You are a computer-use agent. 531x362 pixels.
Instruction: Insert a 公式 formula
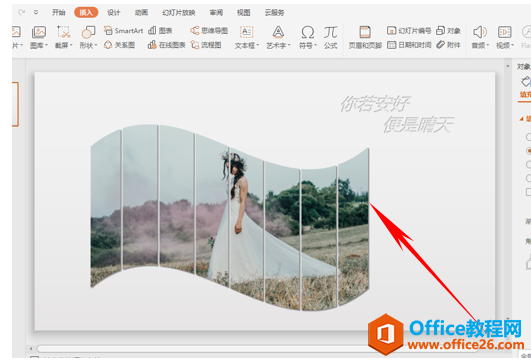[x=331, y=37]
